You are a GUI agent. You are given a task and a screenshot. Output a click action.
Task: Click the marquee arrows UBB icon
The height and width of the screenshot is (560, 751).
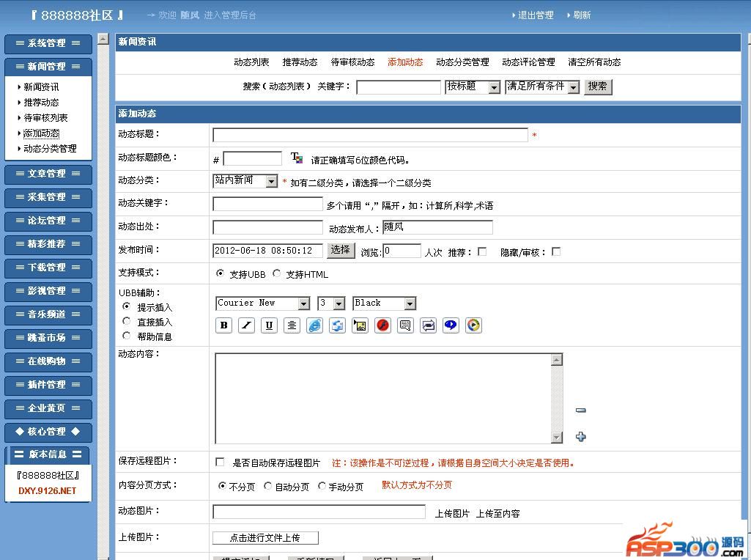(428, 325)
